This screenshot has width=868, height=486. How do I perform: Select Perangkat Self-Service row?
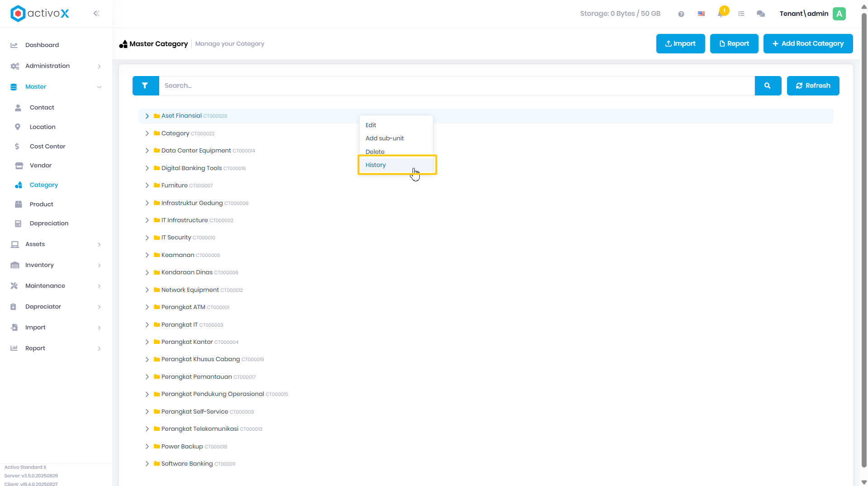[x=486, y=412]
